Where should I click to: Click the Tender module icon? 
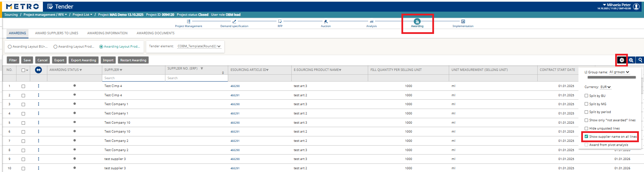50,7
